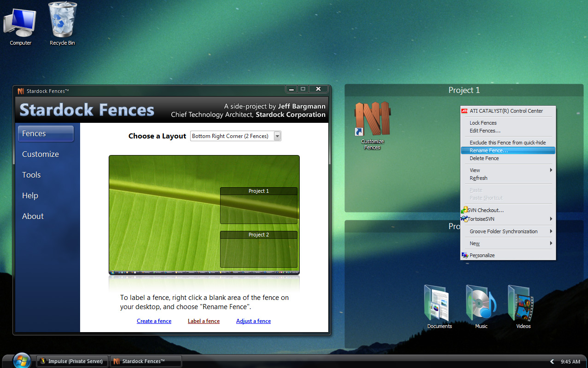The height and width of the screenshot is (368, 588).
Task: Click the Windows Start orb
Action: [22, 361]
